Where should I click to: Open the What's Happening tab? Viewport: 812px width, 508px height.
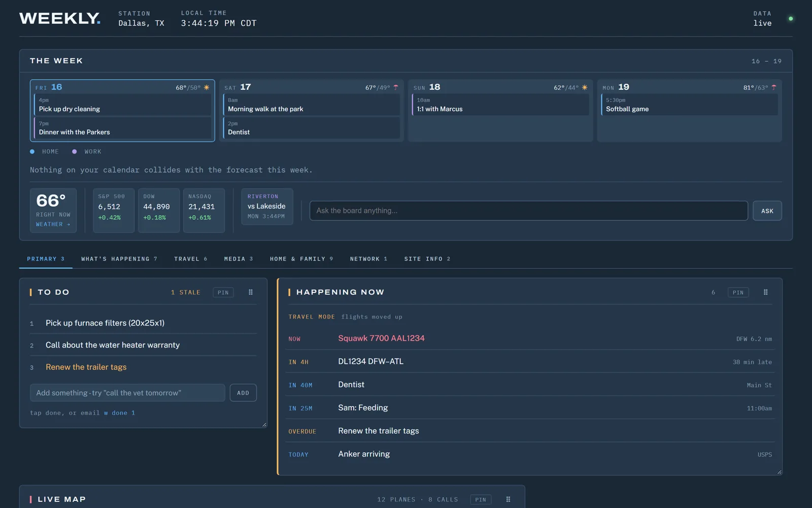(x=119, y=259)
